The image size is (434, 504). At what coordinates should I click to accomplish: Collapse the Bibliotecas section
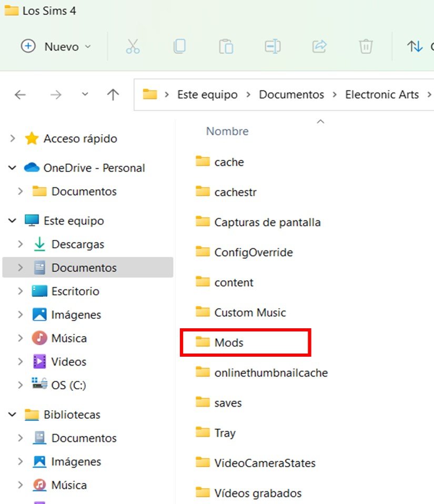tap(12, 415)
